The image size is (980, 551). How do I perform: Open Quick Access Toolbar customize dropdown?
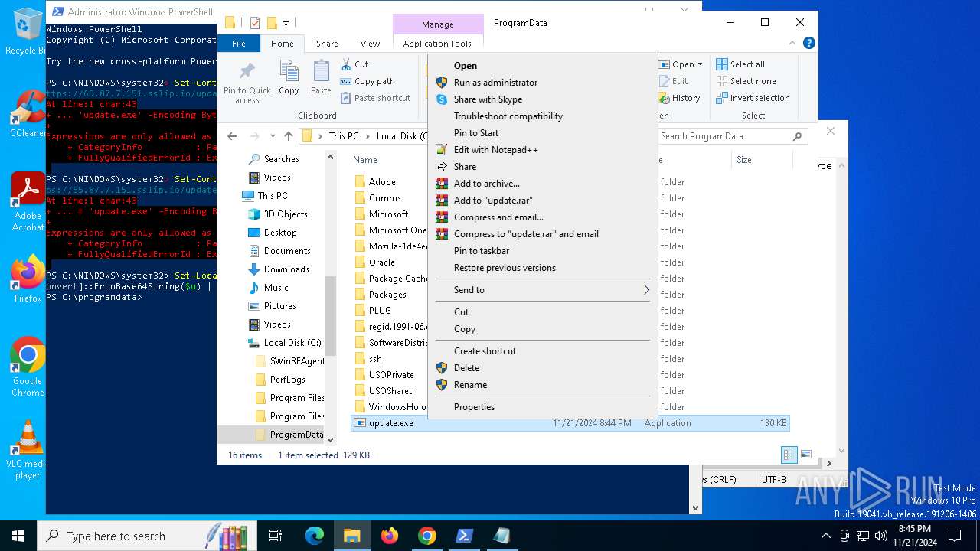coord(286,23)
